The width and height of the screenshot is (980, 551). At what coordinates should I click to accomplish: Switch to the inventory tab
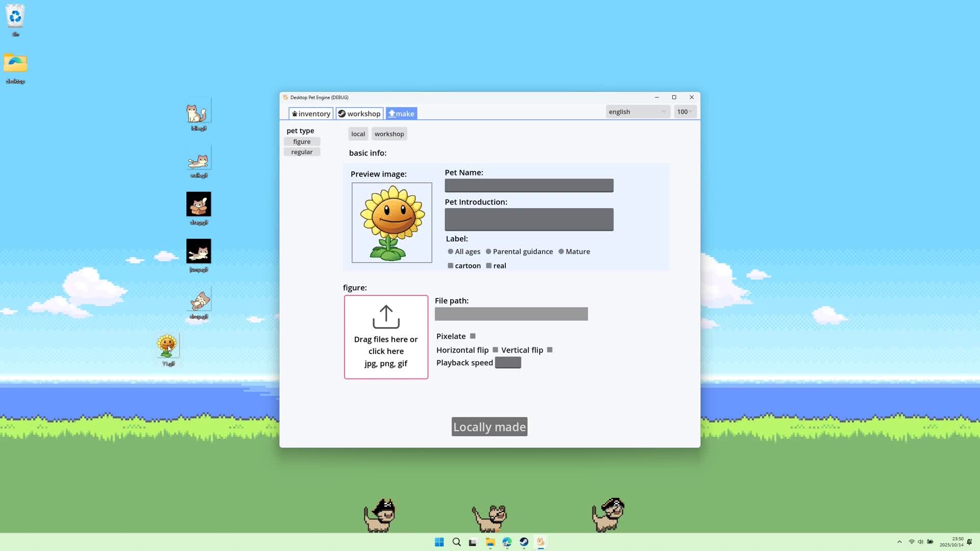pos(311,114)
